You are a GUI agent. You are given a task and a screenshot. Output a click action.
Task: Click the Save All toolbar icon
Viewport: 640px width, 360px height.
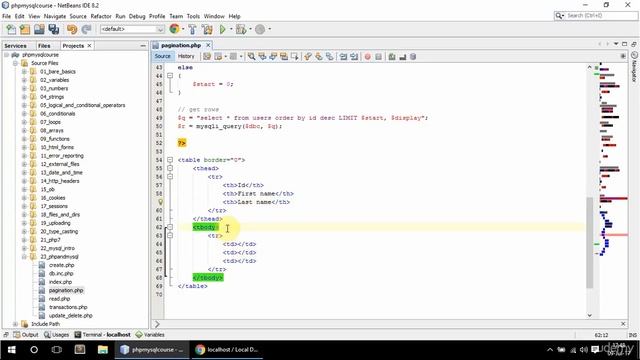[x=53, y=29]
